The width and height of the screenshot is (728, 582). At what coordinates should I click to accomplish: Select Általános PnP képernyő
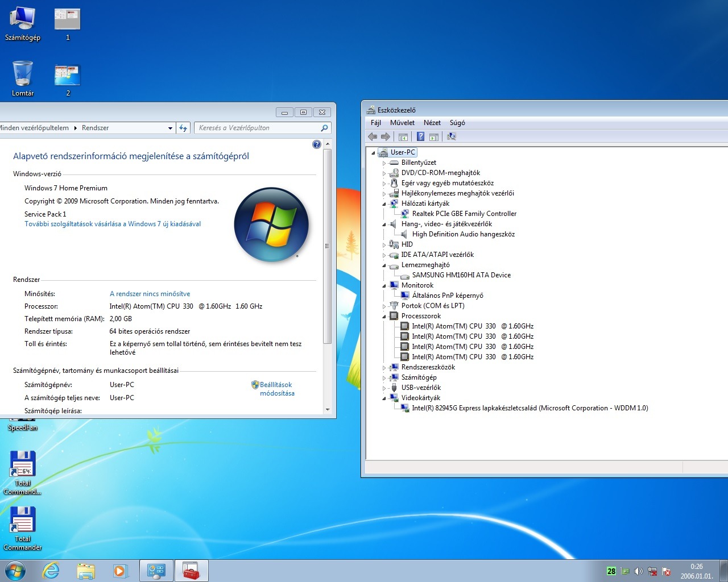pos(448,296)
